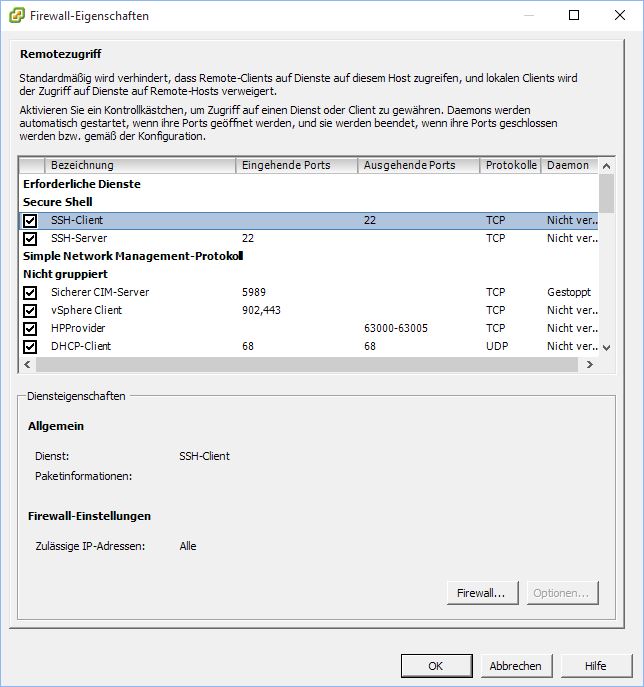Screen dimensions: 644x687
Task: Sort by the Eingehende Ports column header
Action: coord(297,165)
